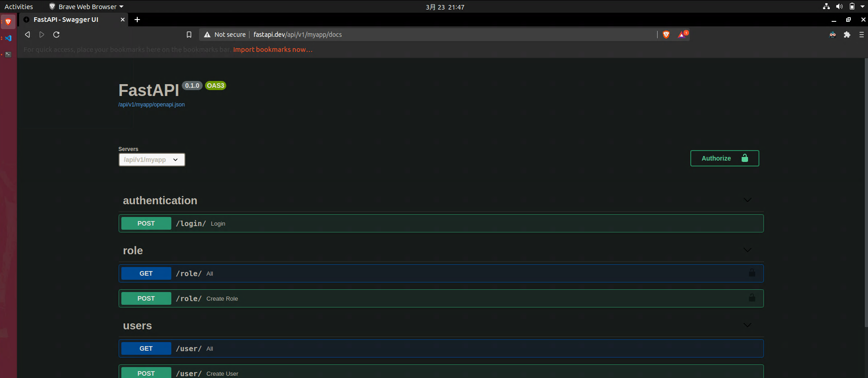Image resolution: width=868 pixels, height=378 pixels.
Task: Open the private window mask icon in toolbar
Action: [833, 35]
